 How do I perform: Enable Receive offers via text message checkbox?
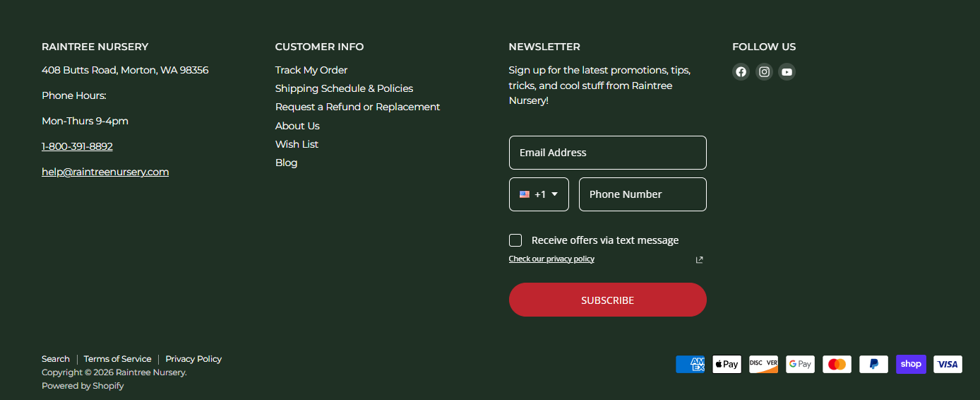coord(515,240)
